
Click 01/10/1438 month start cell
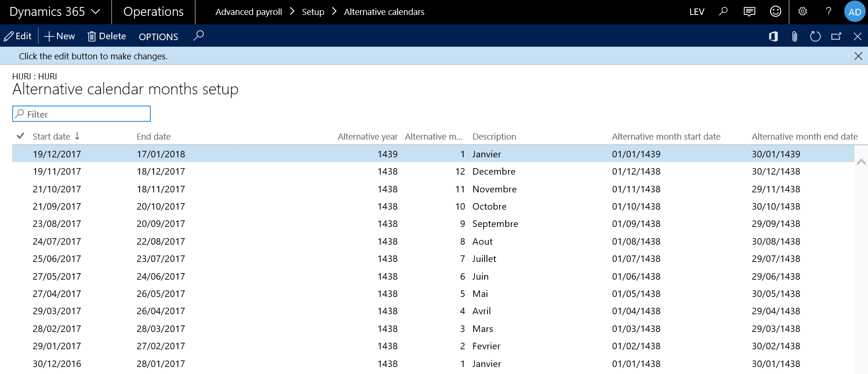(636, 206)
